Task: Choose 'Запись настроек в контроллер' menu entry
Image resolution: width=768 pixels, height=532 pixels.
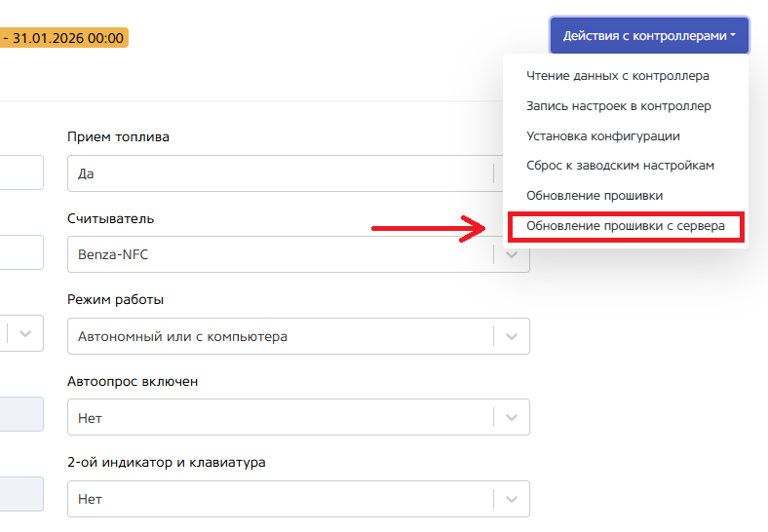Action: [619, 105]
